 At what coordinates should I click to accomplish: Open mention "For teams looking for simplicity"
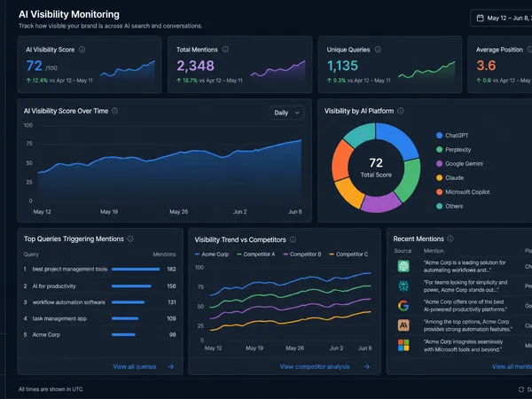(465, 286)
